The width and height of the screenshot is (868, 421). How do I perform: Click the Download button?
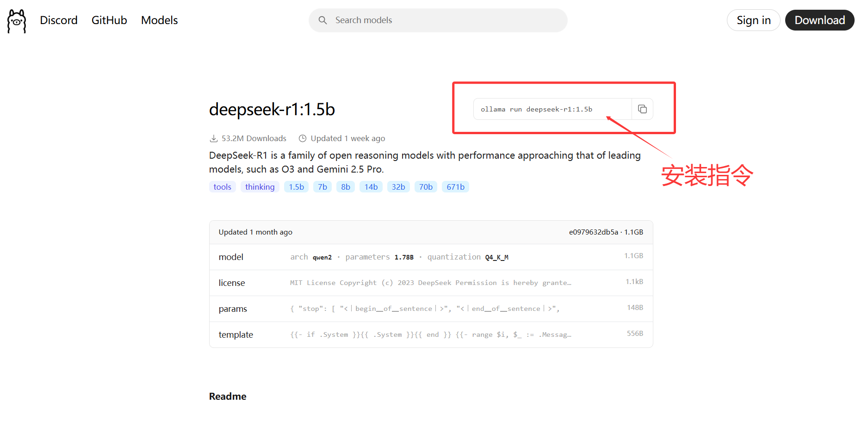pyautogui.click(x=819, y=20)
